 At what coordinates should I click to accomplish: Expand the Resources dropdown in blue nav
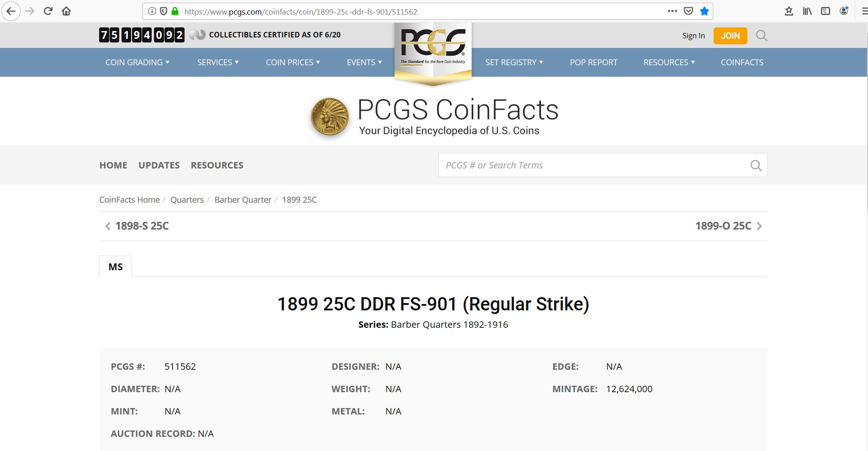[x=669, y=62]
